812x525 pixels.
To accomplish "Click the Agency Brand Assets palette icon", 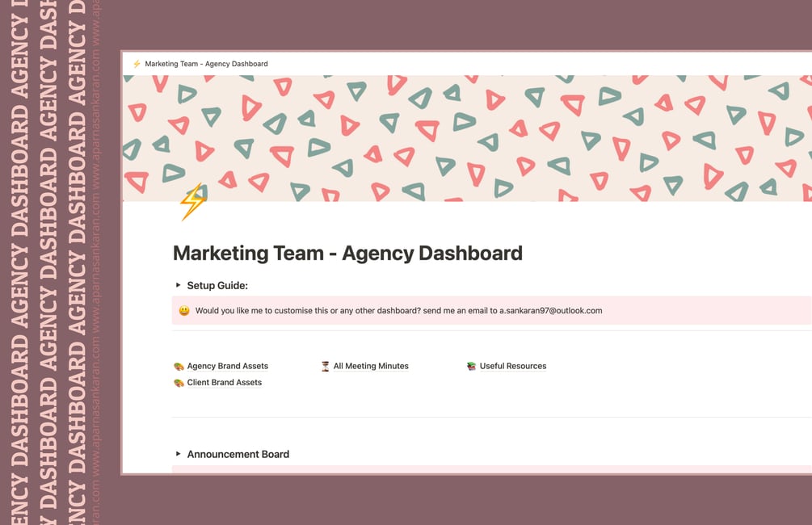I will tap(179, 367).
